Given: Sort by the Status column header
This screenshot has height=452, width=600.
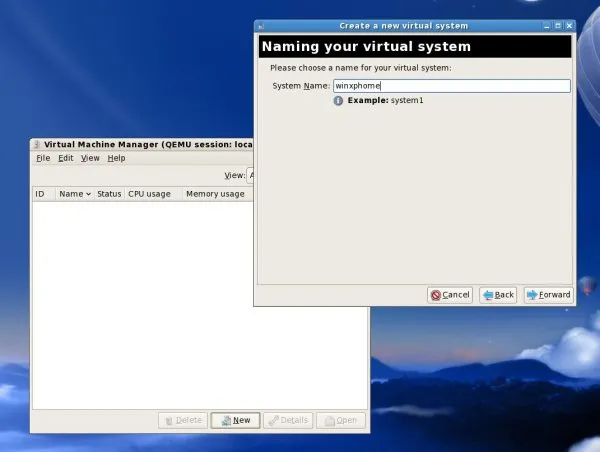Looking at the screenshot, I should point(109,194).
